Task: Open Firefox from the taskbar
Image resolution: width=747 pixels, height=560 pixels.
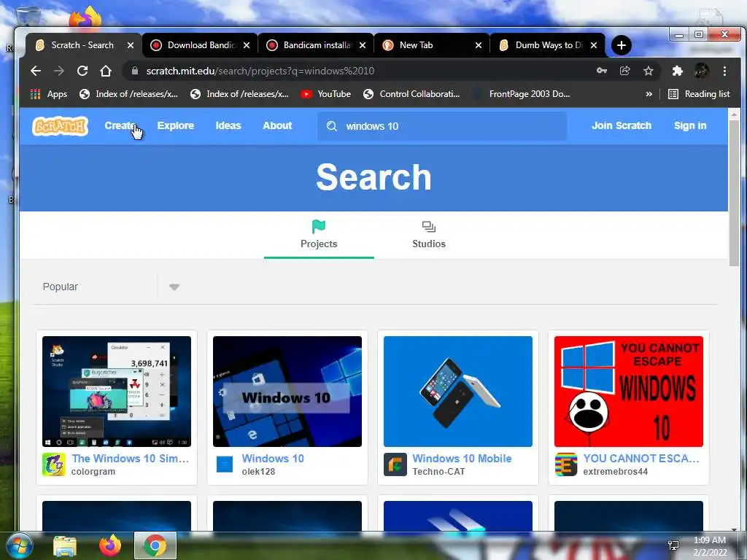Action: click(x=110, y=545)
